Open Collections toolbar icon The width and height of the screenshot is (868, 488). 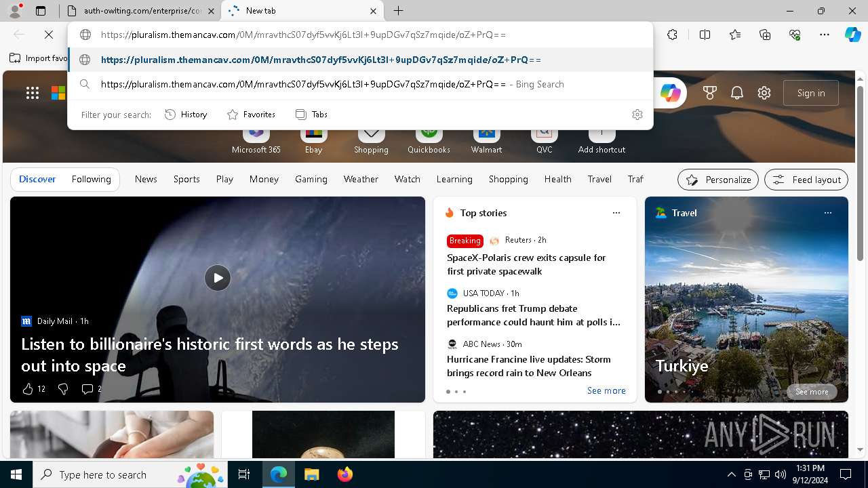point(765,35)
